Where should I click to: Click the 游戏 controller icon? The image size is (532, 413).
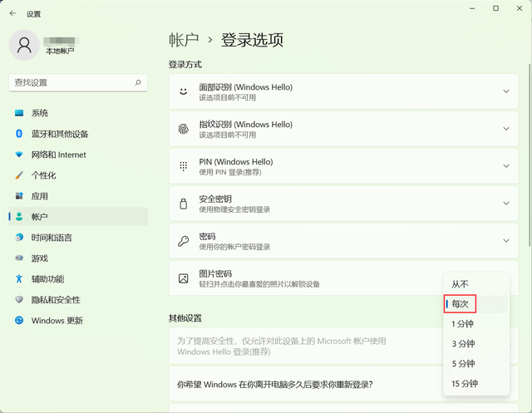coord(19,258)
